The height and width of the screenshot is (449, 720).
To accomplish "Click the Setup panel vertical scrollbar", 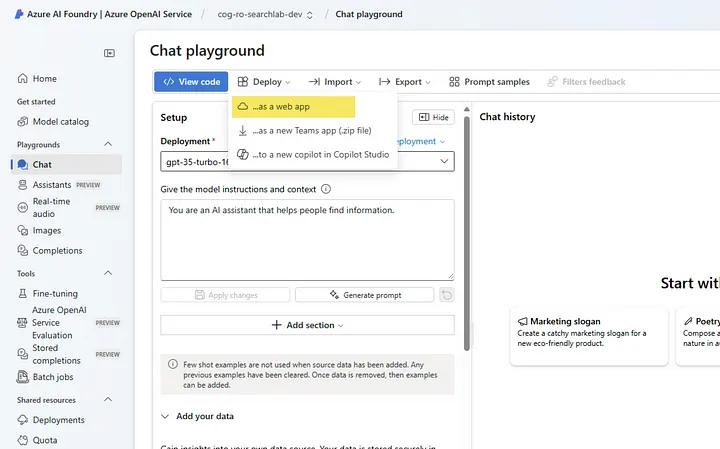I will point(467,234).
